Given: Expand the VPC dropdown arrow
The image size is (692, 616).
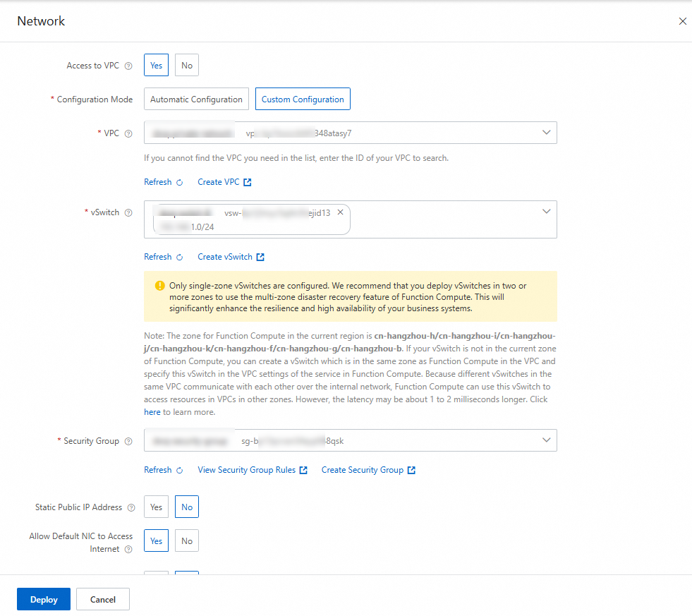Looking at the screenshot, I should tap(547, 133).
